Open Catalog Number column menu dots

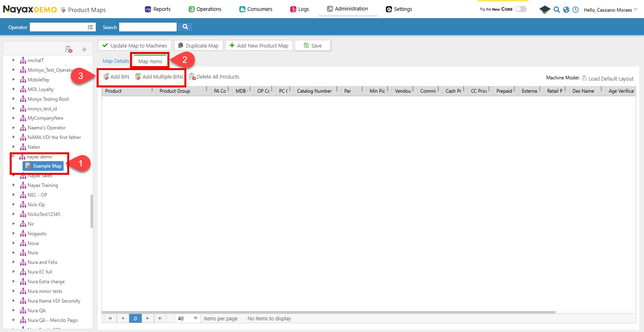[337, 90]
